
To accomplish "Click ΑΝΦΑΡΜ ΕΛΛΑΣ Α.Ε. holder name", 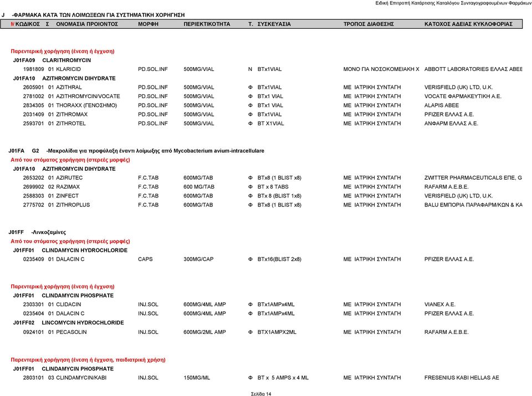I will 451,124.
